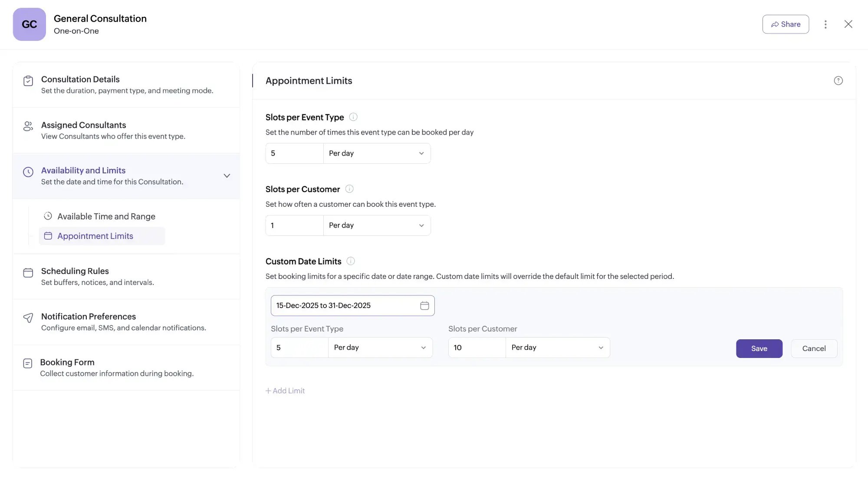Image resolution: width=868 pixels, height=477 pixels.
Task: Click the Share button
Action: [786, 24]
